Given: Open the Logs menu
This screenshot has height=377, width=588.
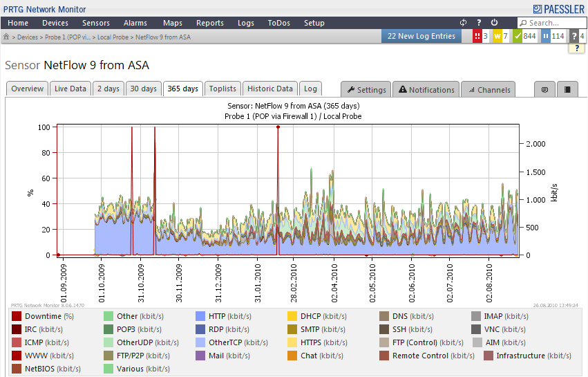Looking at the screenshot, I should 246,23.
